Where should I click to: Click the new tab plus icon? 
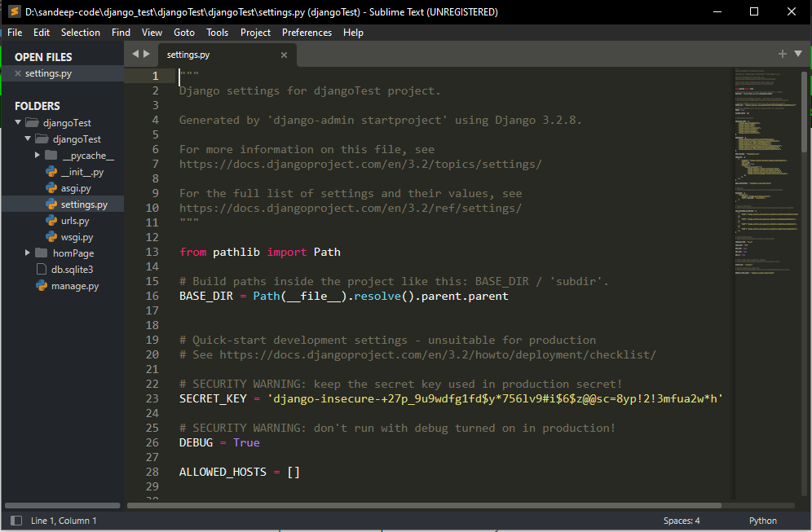tap(782, 54)
